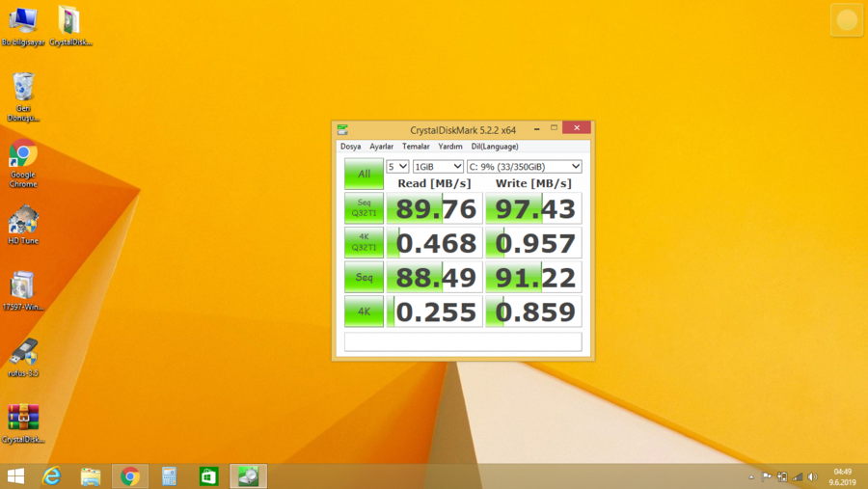Viewport: 868px width, 489px height.
Task: Open CrystalDisk WinRAR archive icon
Action: (23, 423)
